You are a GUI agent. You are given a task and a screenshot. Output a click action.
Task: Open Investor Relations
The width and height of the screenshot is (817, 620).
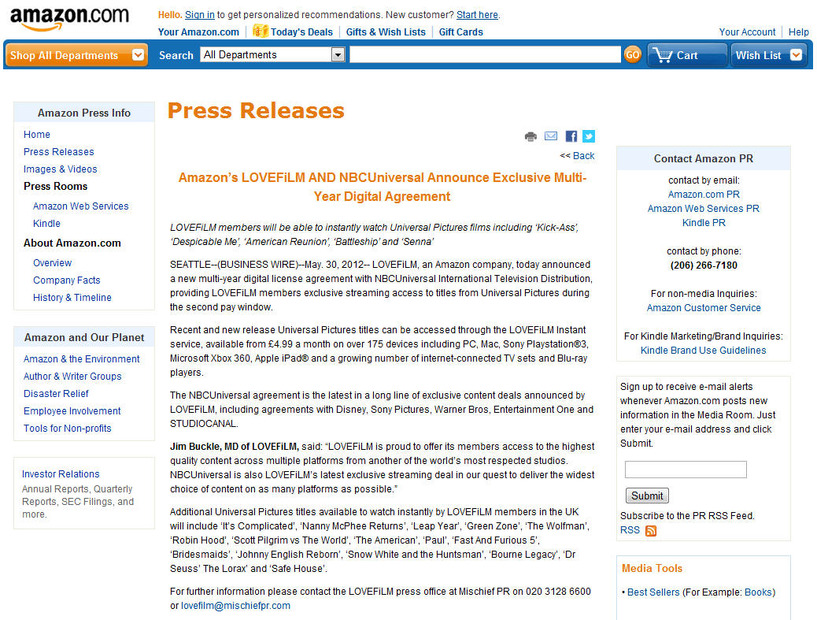tap(60, 474)
